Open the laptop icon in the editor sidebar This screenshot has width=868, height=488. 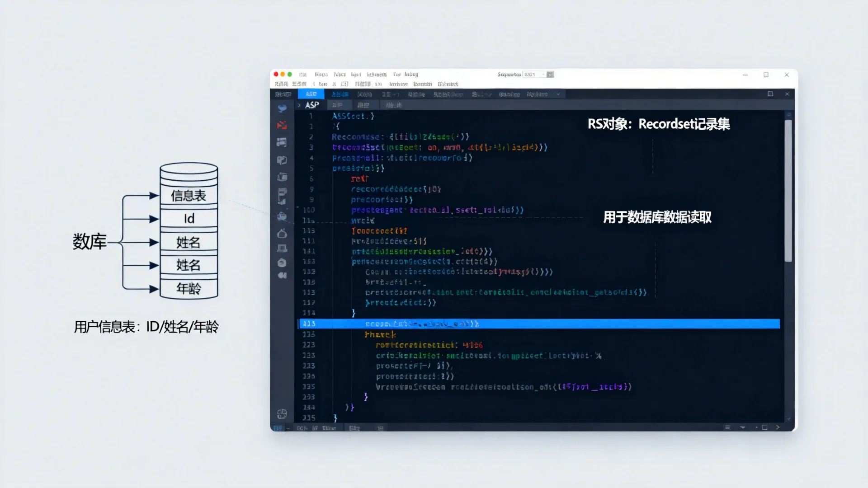click(282, 248)
